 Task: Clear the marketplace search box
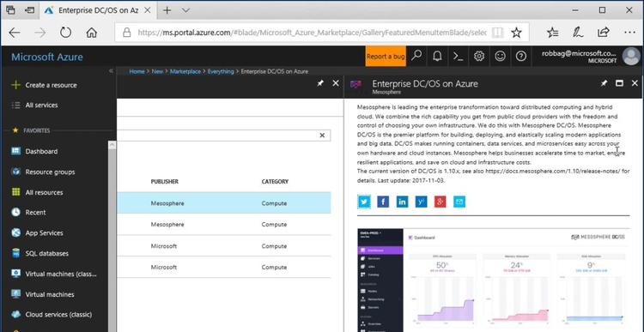coord(322,136)
